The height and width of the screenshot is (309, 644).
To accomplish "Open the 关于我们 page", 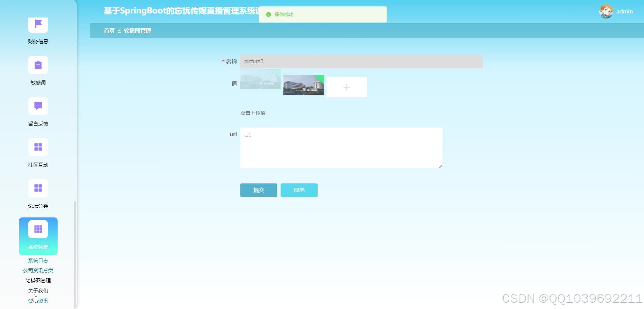I will pos(38,290).
